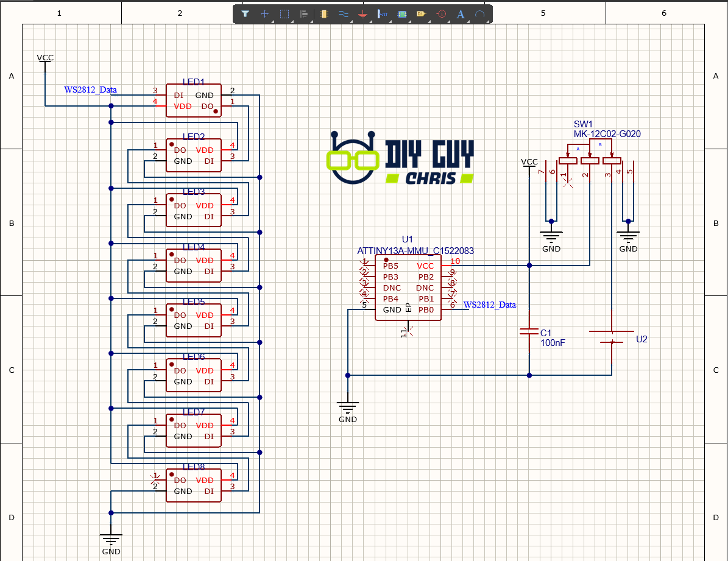
Task: Select the place bus entry tool
Action: pos(383,14)
